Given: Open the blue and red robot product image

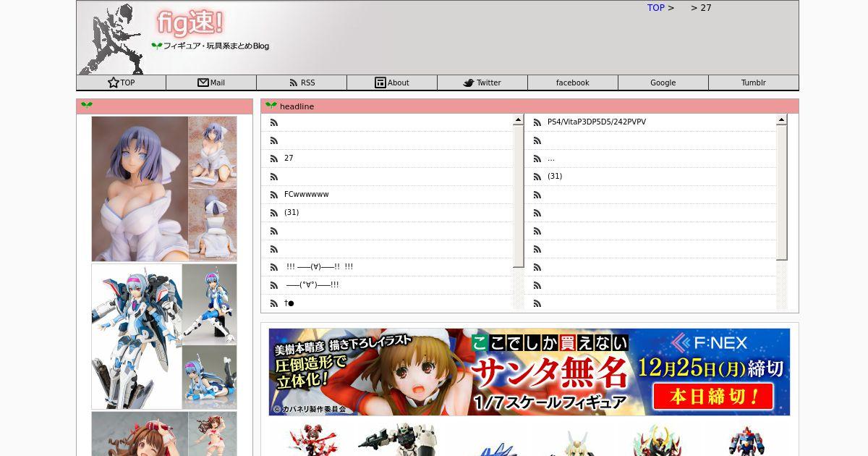Looking at the screenshot, I should click(x=750, y=440).
